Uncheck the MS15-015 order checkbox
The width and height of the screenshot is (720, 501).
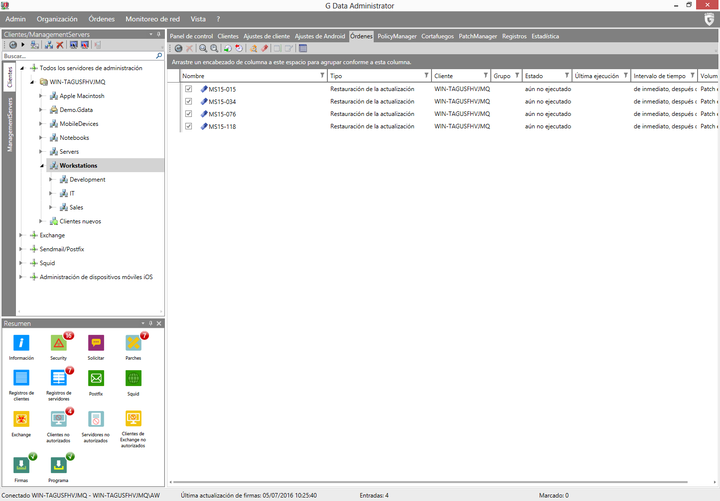click(x=188, y=89)
